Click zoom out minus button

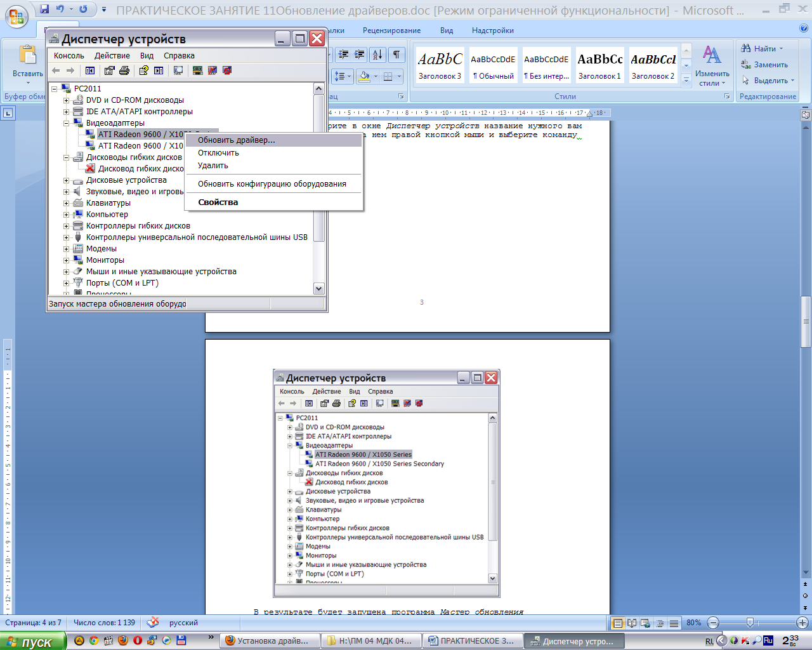coord(713,623)
